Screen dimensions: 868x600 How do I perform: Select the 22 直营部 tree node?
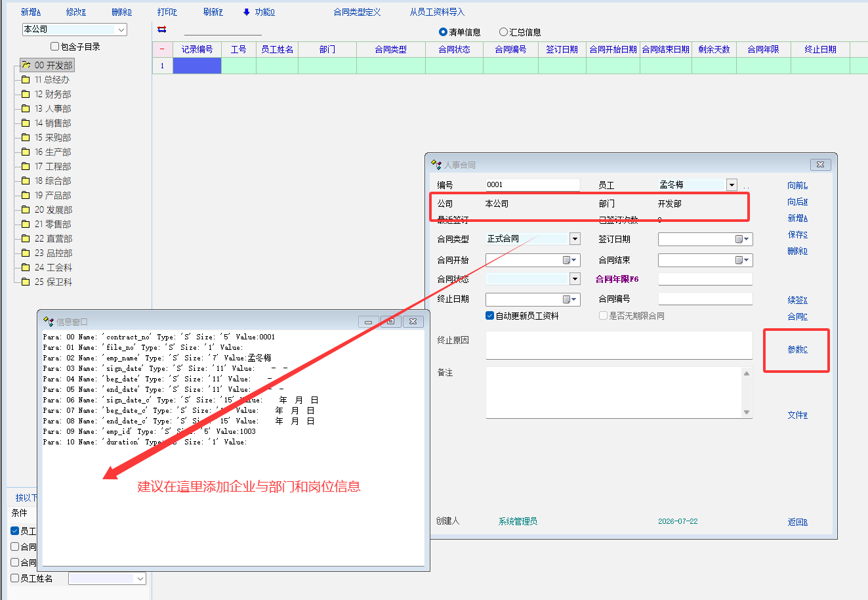[53, 238]
